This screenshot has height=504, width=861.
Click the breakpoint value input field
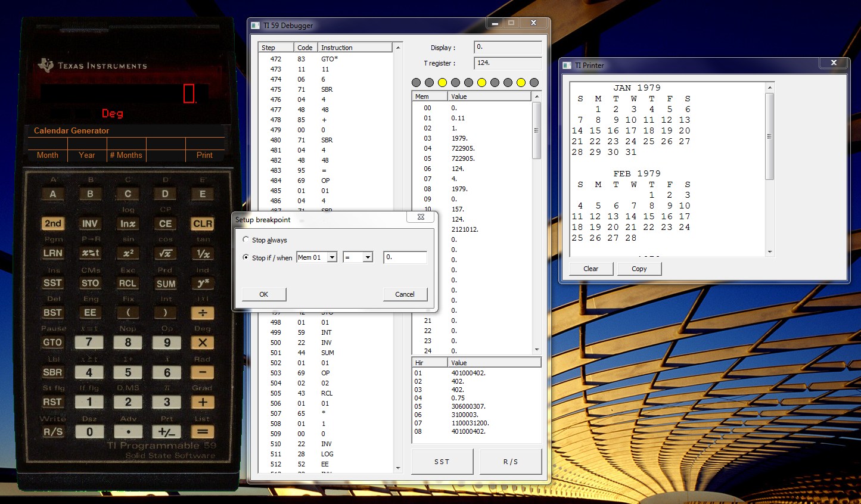[x=405, y=257]
